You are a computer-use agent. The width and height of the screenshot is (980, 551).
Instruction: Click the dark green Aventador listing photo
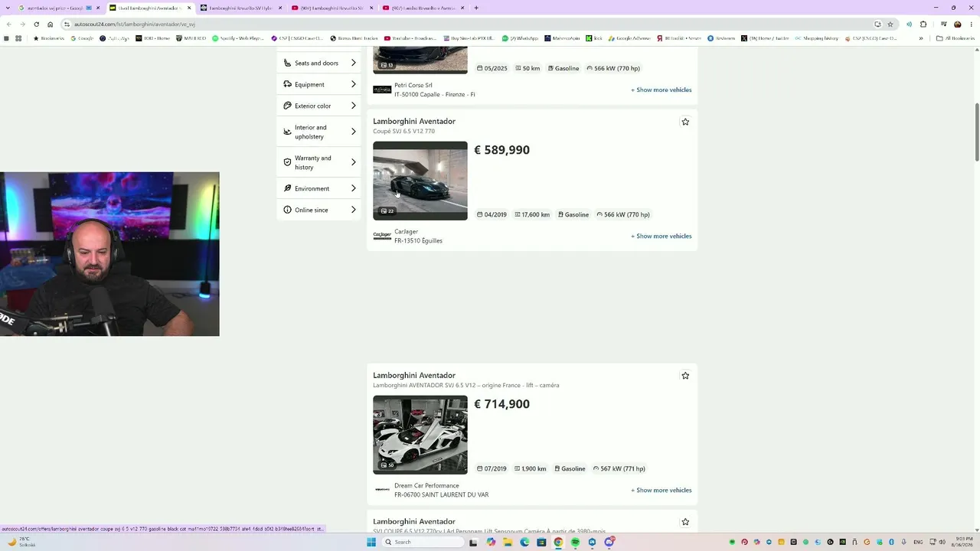(420, 181)
